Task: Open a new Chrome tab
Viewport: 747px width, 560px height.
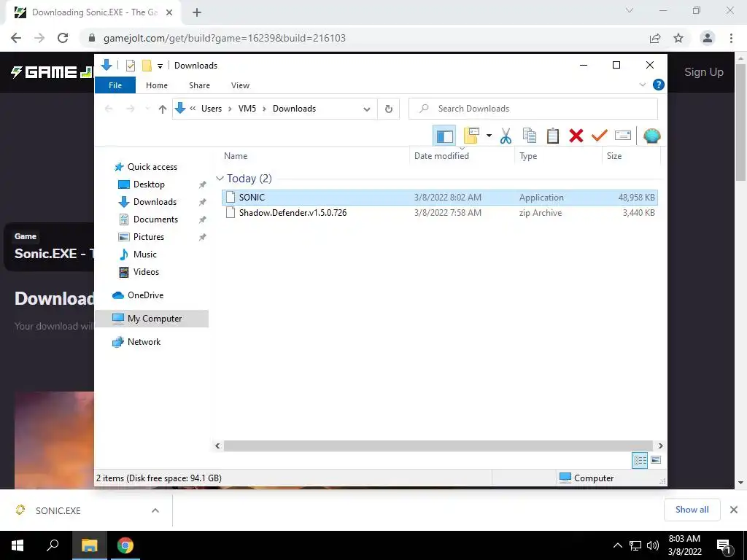Action: point(197,13)
